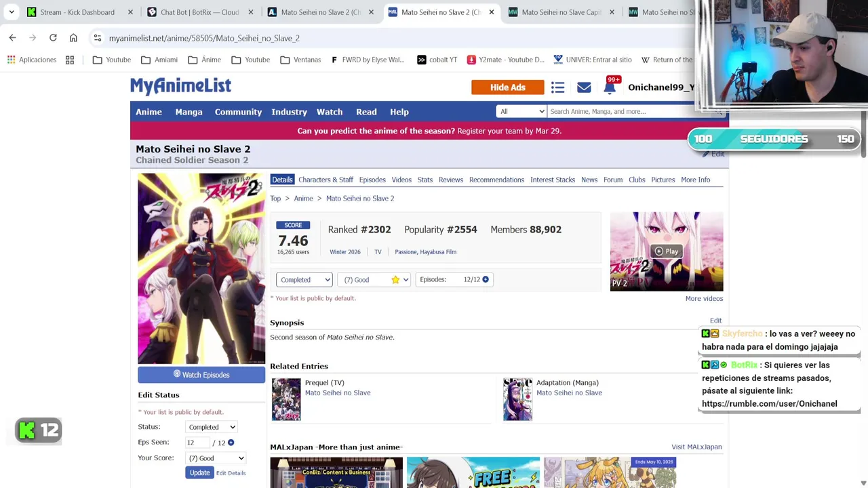Play the PV 2 video thumbnail
868x488 pixels.
[x=667, y=251]
